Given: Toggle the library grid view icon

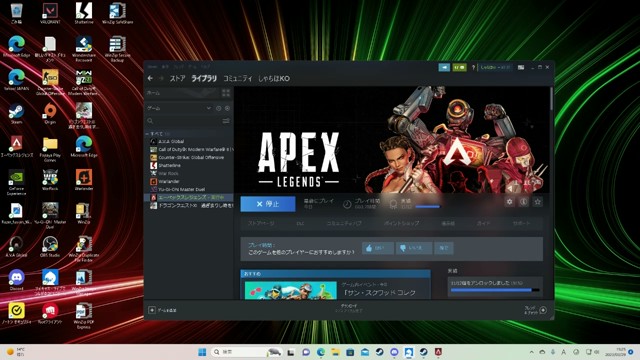Looking at the screenshot, I should click(226, 93).
